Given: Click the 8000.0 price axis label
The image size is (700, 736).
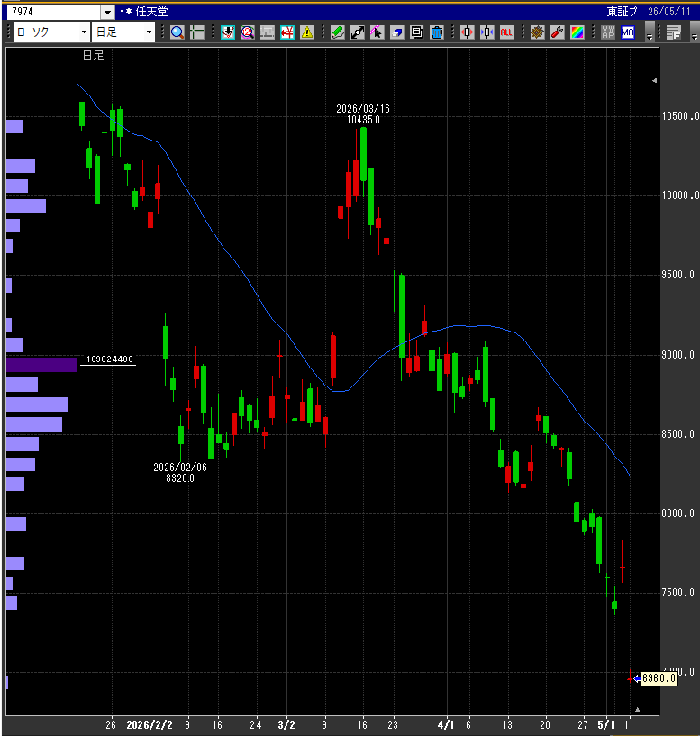Looking at the screenshot, I should pyautogui.click(x=678, y=513).
